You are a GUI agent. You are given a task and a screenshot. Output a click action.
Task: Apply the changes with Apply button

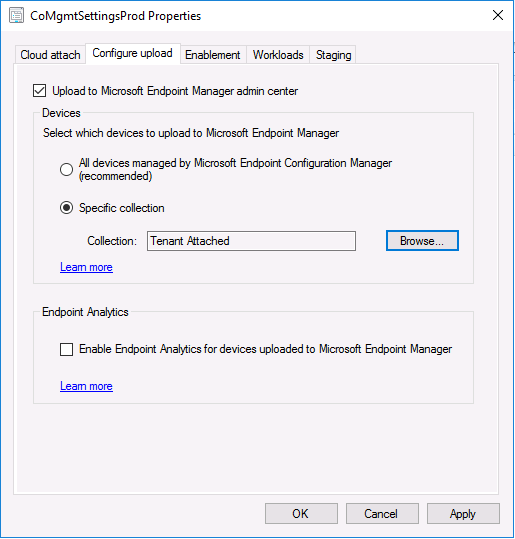463,514
